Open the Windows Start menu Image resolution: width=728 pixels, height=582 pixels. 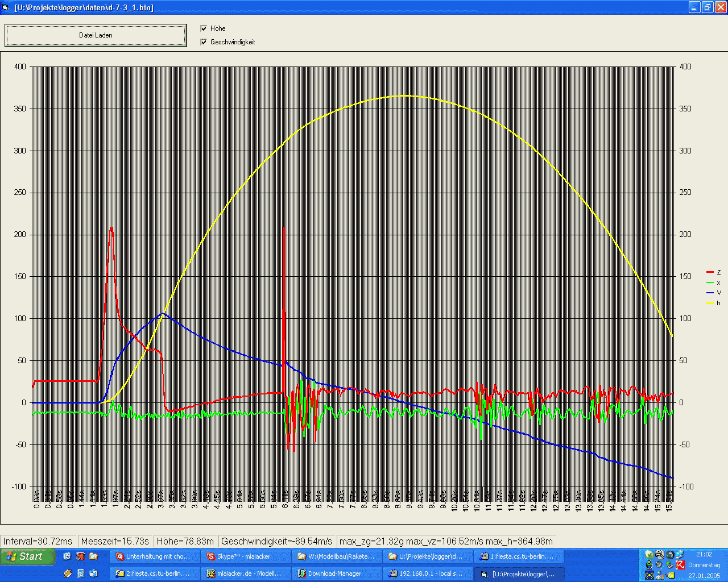pyautogui.click(x=28, y=556)
